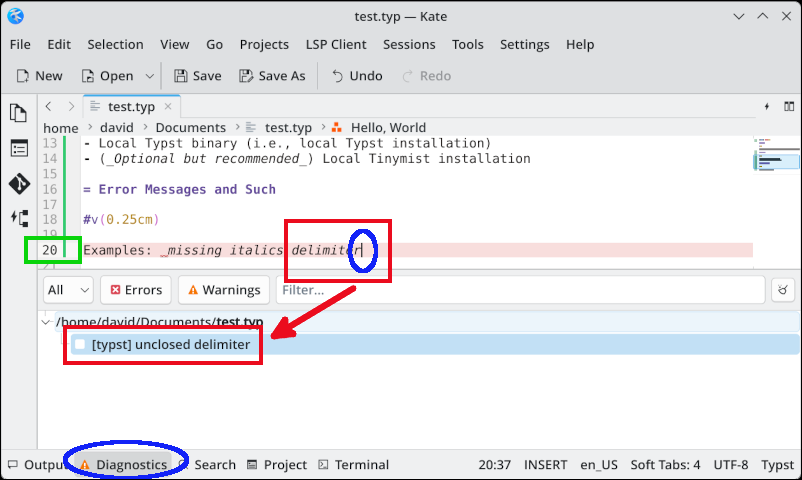Screen dimensions: 802x480
Task: Open the symbol outline sidebar icon
Action: [19, 148]
